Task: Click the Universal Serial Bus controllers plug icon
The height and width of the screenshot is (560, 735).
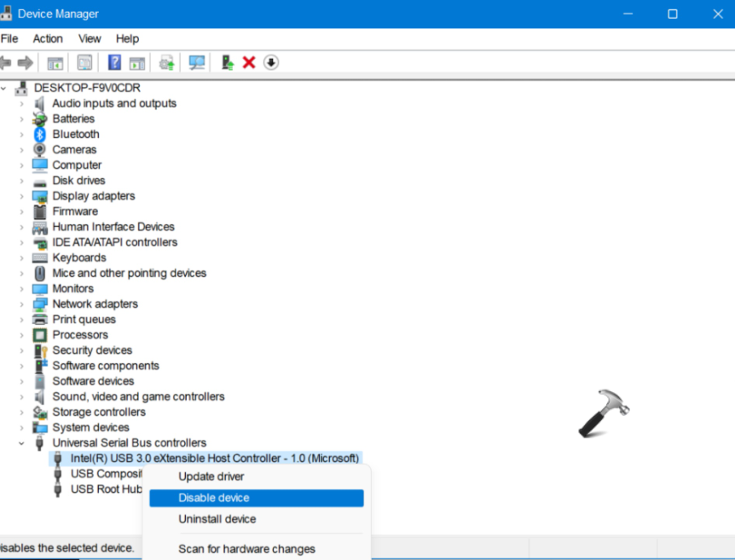Action: 39,443
